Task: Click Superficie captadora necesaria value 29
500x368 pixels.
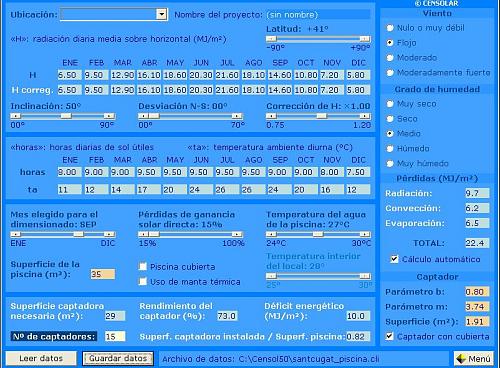Action: pyautogui.click(x=115, y=316)
